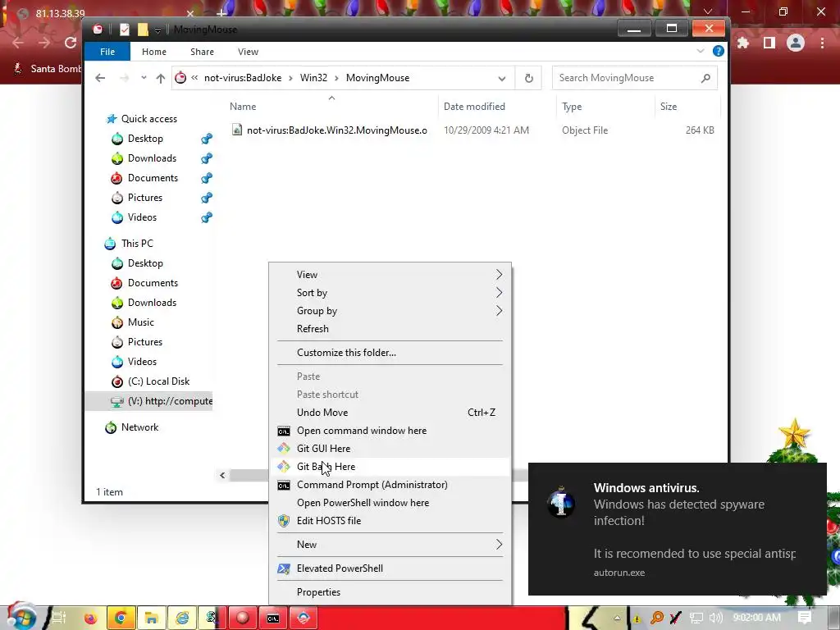Open Desktop under Quick access

coord(145,139)
